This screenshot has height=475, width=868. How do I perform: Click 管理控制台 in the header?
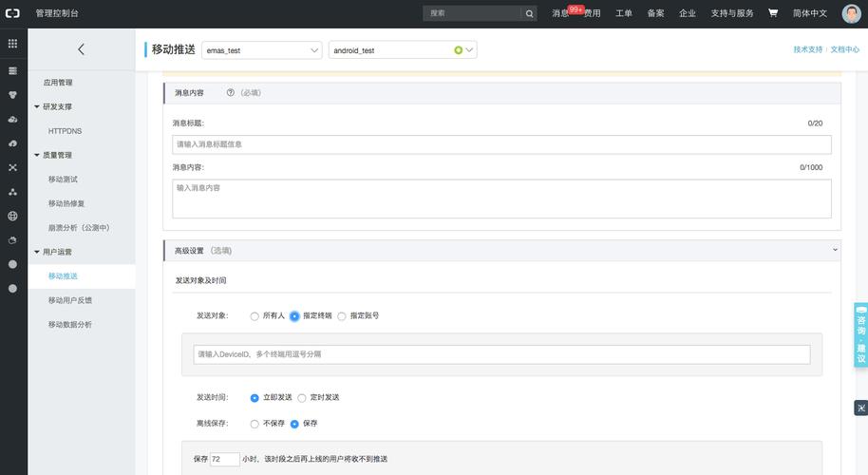[57, 13]
